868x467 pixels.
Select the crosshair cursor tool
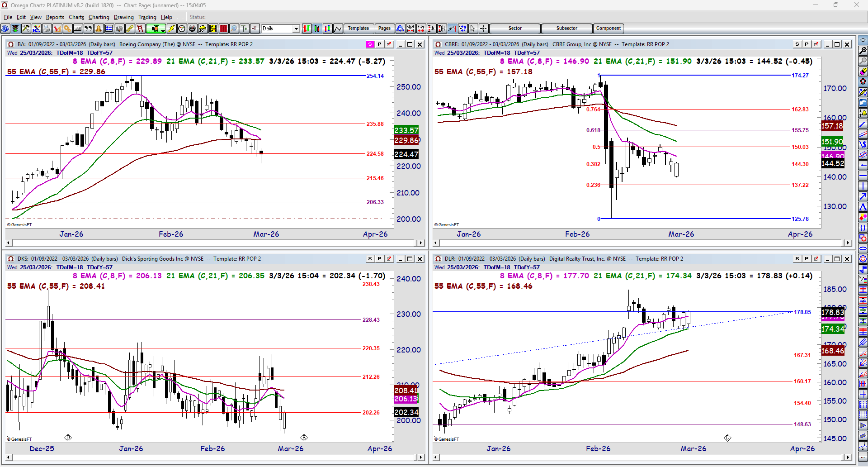click(483, 29)
